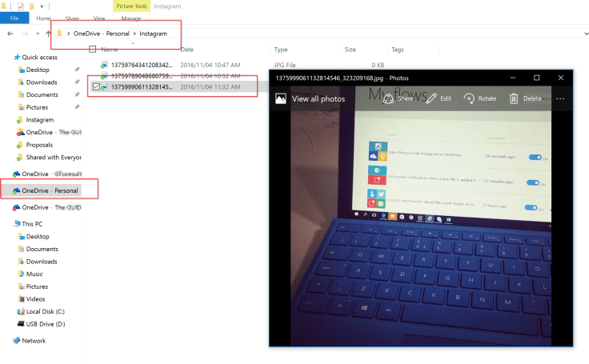
Task: Open the three-dot more options menu in Photos
Action: [560, 98]
